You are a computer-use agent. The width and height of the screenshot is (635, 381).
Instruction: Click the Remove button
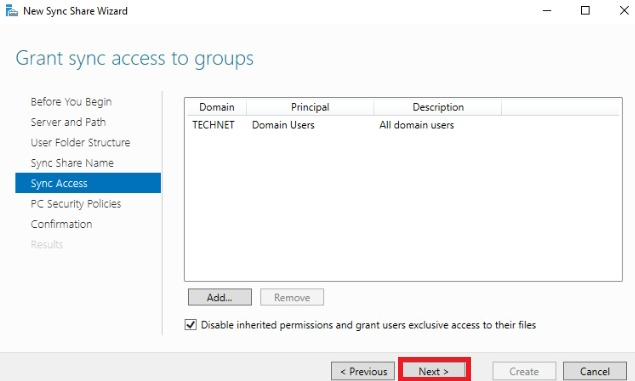(292, 297)
